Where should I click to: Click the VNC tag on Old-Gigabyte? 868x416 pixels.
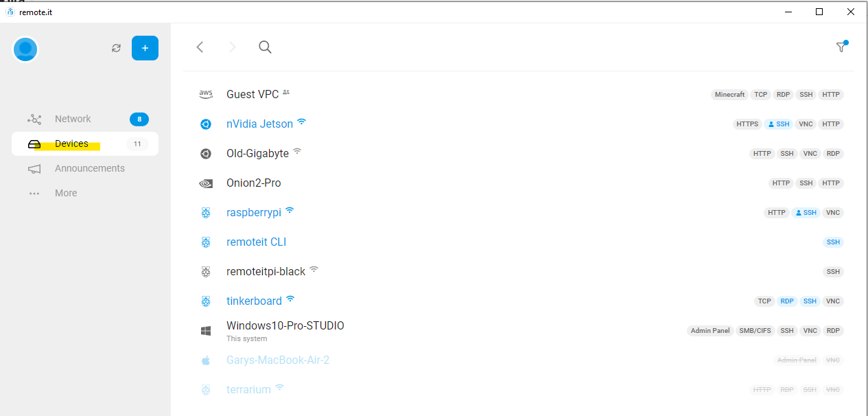click(x=810, y=154)
